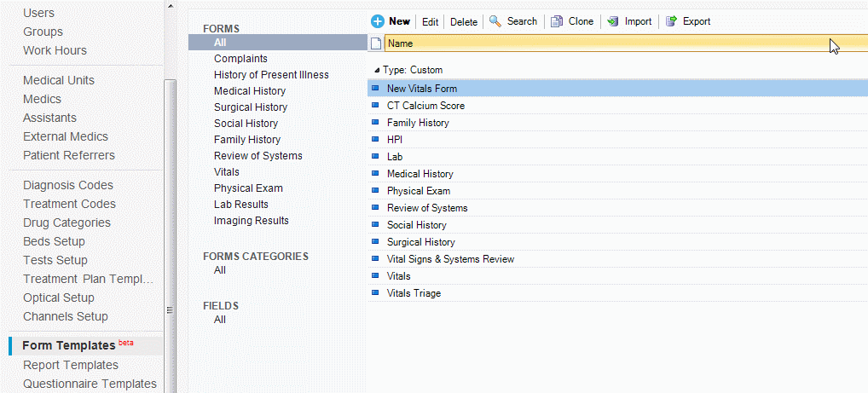Open Diagnosis Codes in the sidebar
Image resolution: width=868 pixels, height=393 pixels.
tap(69, 185)
